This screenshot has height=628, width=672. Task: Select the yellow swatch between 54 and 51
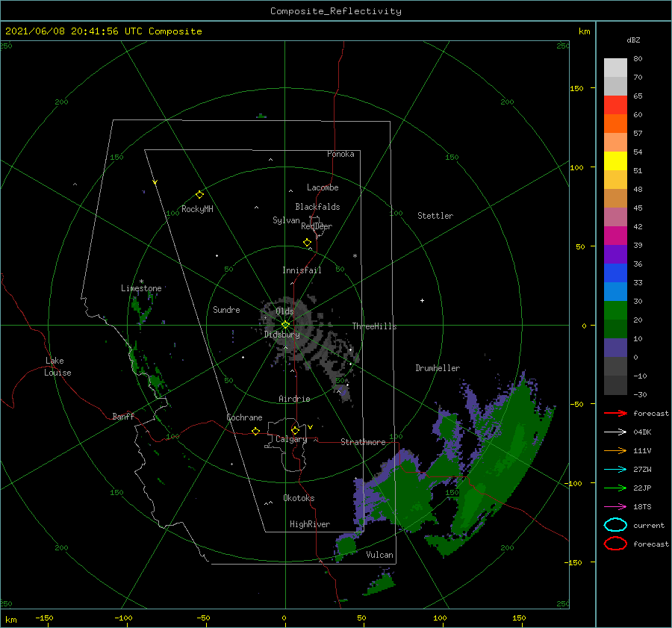coord(615,161)
